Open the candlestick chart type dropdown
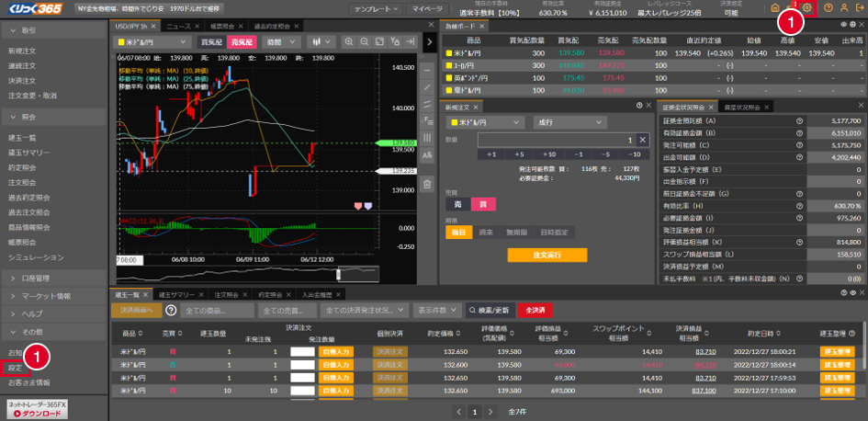 321,41
